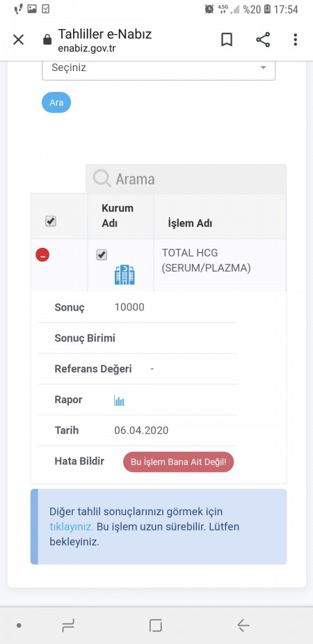Bookmark the Tahliller e-Nabız page
This screenshot has height=644, width=313.
[227, 40]
